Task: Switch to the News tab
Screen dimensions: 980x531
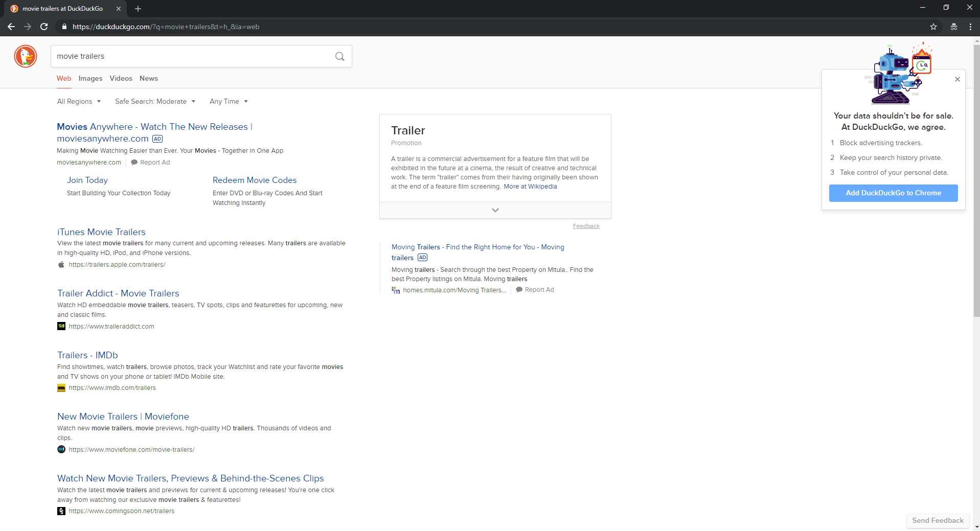Action: (148, 78)
